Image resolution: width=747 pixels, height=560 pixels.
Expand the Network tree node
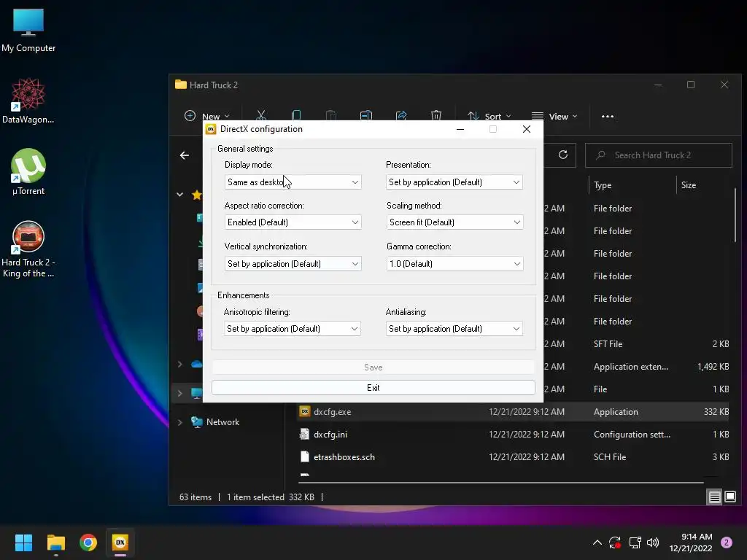(x=179, y=422)
